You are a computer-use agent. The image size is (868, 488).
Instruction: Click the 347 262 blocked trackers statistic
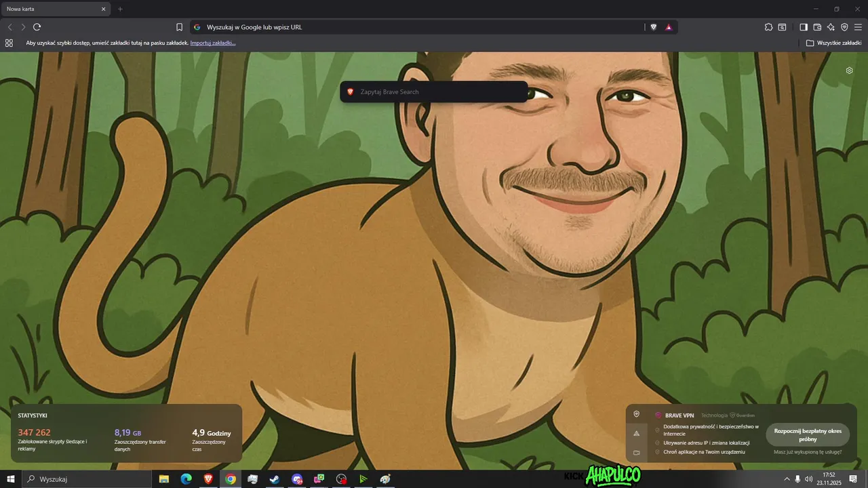[x=34, y=432]
